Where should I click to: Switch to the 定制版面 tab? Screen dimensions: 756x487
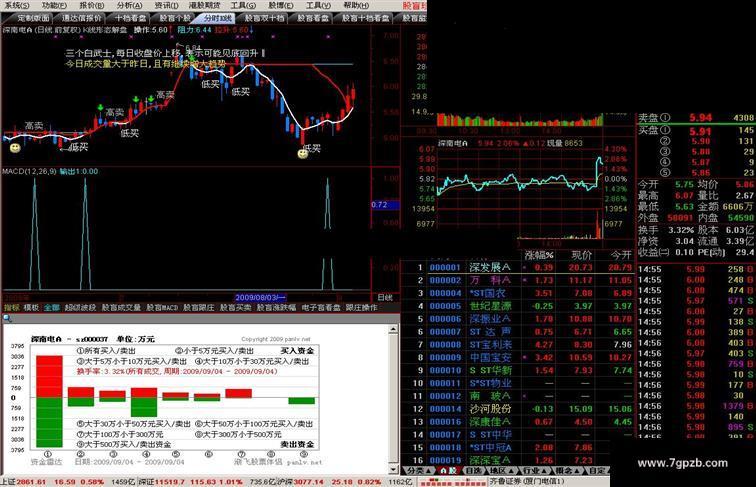33,18
